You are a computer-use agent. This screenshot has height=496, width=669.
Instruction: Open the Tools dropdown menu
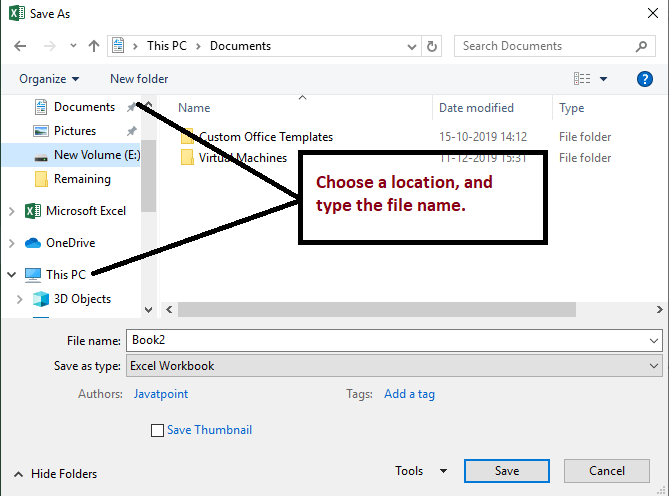click(421, 471)
